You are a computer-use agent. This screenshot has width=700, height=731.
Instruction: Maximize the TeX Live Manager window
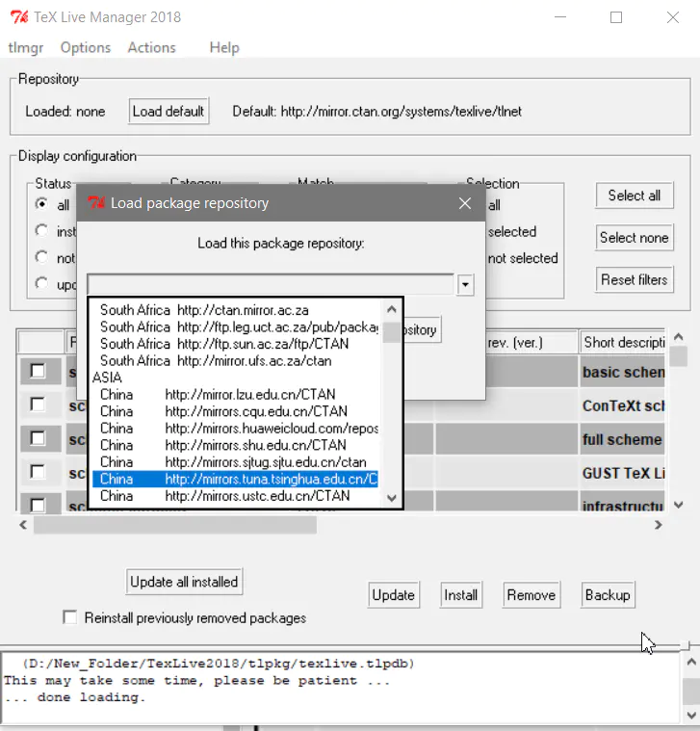(x=616, y=17)
